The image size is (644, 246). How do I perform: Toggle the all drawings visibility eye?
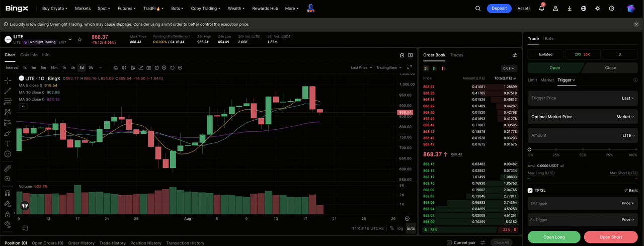(8, 224)
